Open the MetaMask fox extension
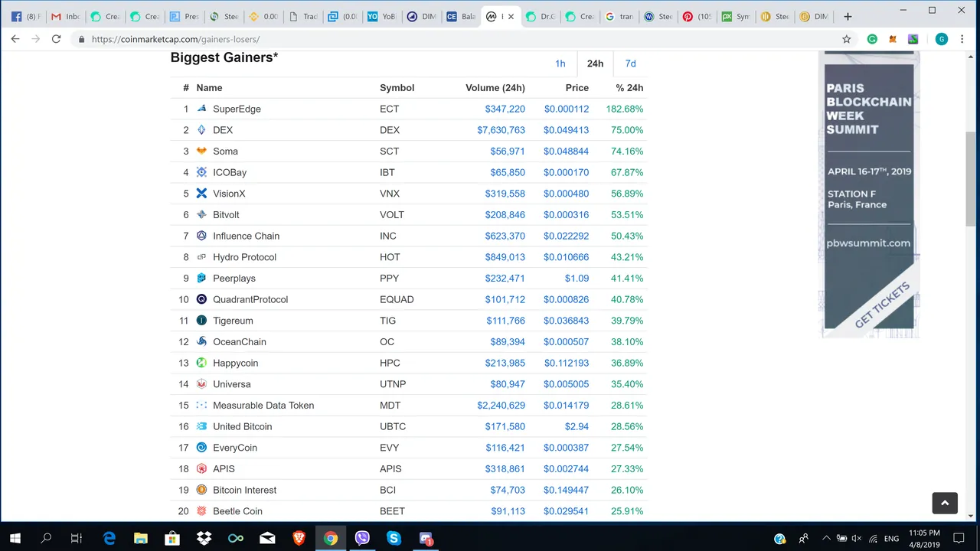This screenshot has height=551, width=980. (x=893, y=39)
